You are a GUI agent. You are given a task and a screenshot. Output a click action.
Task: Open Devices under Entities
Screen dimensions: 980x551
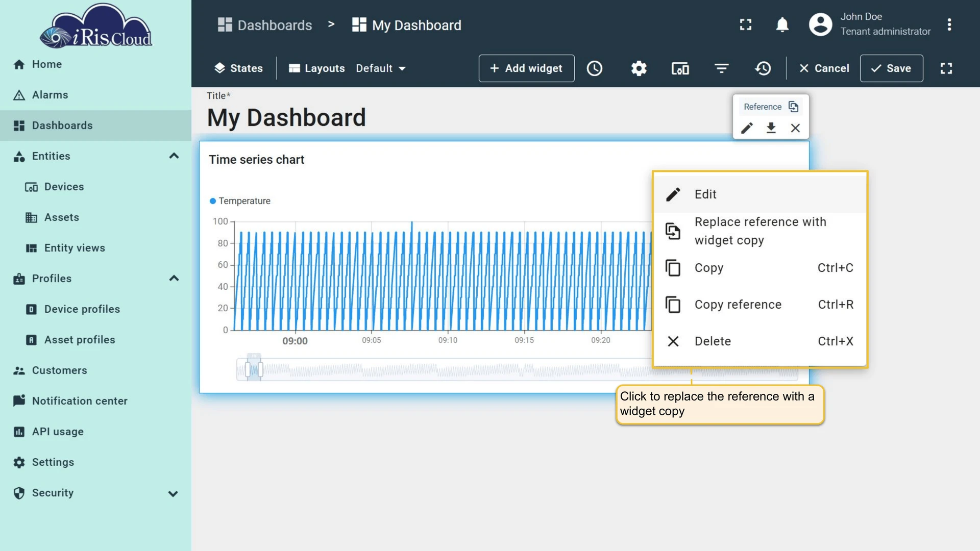click(95, 187)
